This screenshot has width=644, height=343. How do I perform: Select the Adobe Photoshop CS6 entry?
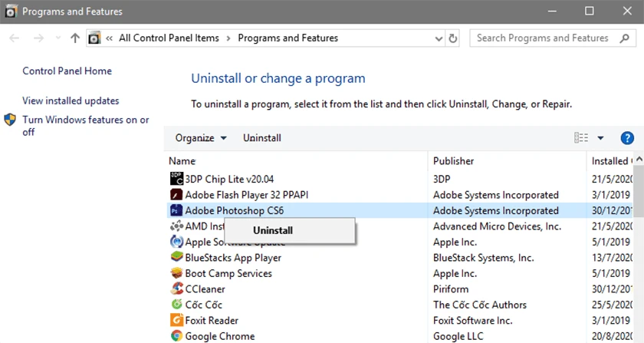tap(234, 210)
